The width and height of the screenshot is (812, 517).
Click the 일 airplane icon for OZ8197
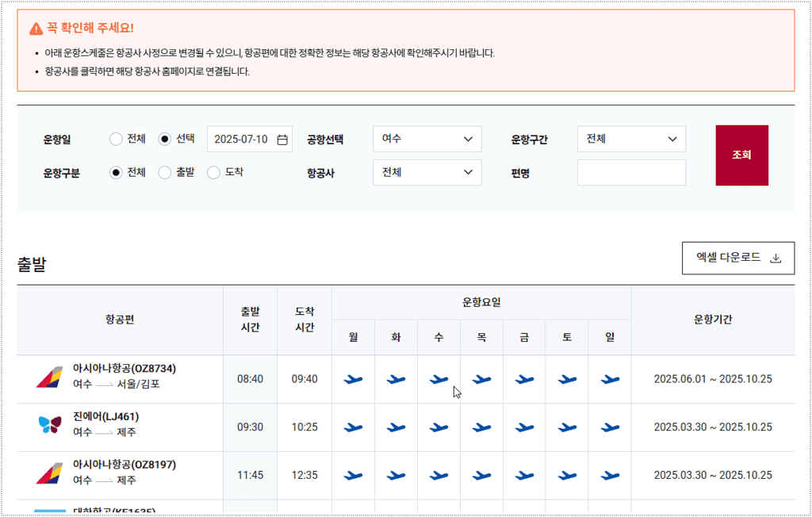tap(610, 475)
